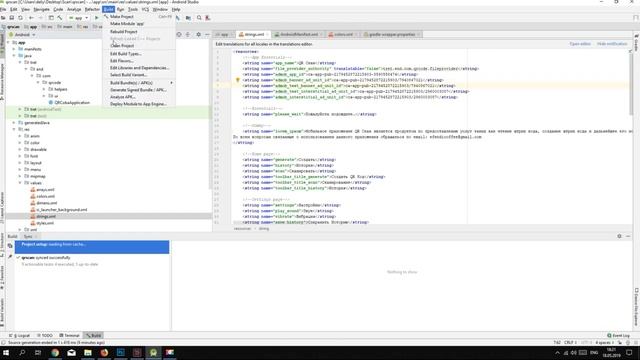Click the Search Everywhere magnifier icon
This screenshot has height=360, width=640.
click(x=199, y=18)
